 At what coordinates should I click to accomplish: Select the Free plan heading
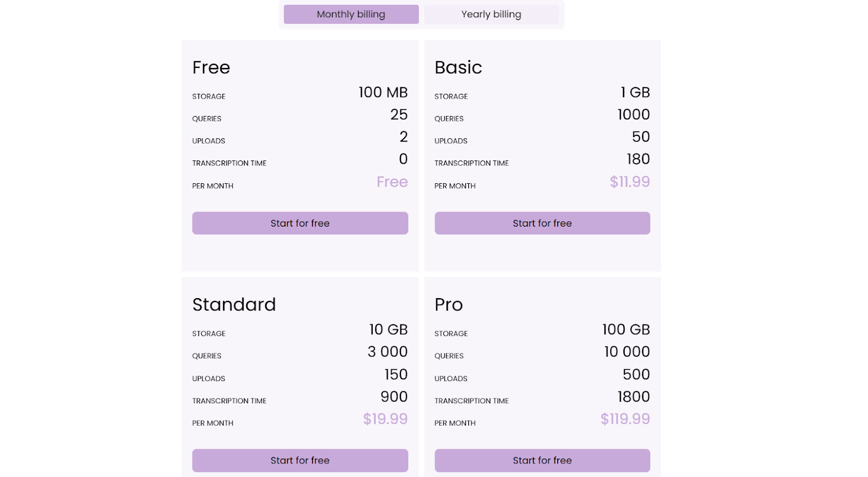point(211,67)
